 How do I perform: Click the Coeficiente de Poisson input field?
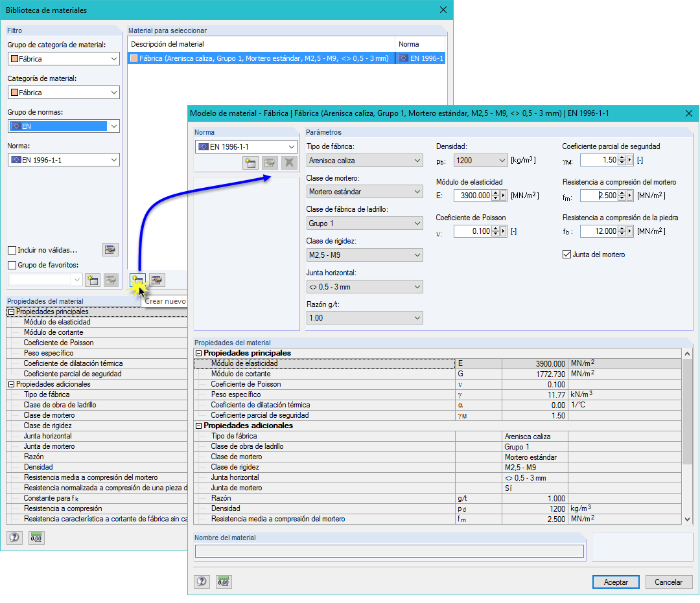[x=473, y=231]
